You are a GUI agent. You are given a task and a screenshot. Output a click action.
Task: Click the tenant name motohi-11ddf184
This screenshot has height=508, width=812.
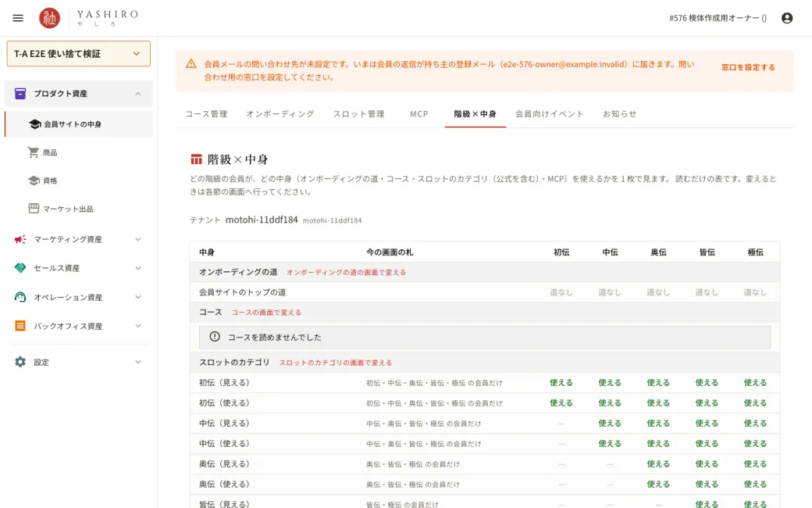pyautogui.click(x=262, y=220)
